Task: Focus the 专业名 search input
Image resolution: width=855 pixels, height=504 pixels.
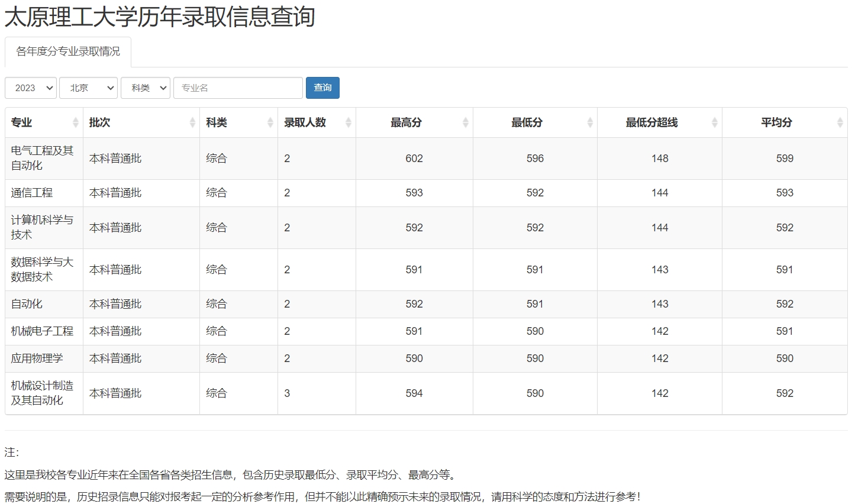Action: (x=238, y=88)
